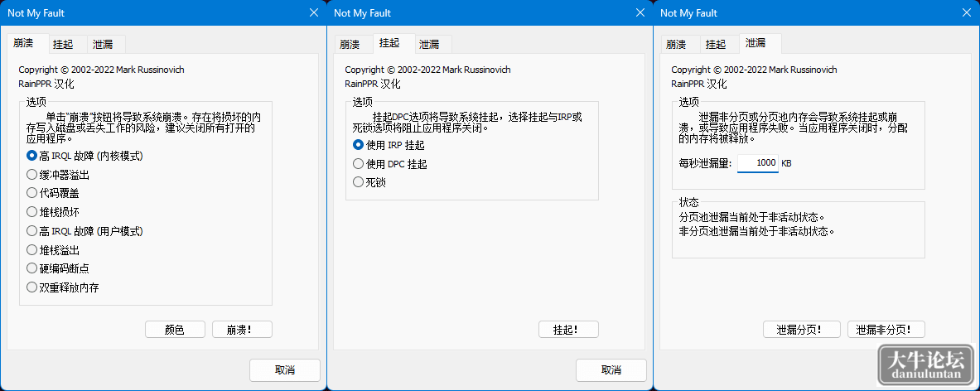Viewport: 980px width, 391px height.
Task: Click the 泄漏非分页! button
Action: pos(886,330)
